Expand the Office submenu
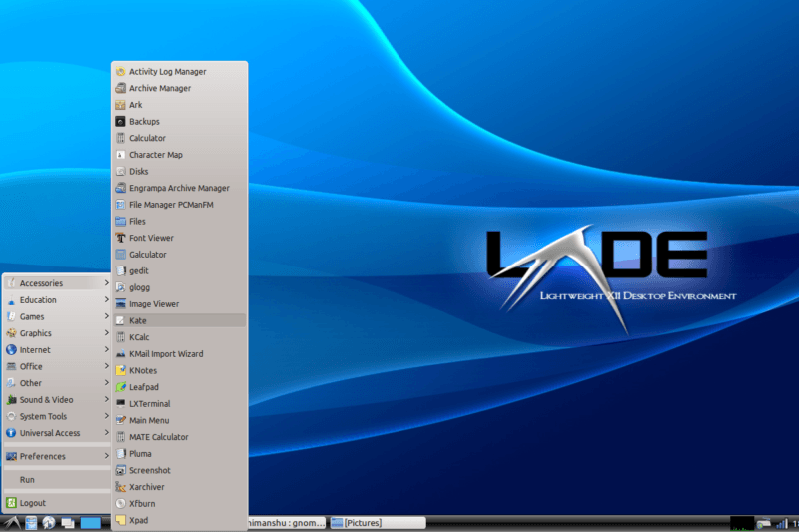The height and width of the screenshot is (532, 799). coord(57,367)
